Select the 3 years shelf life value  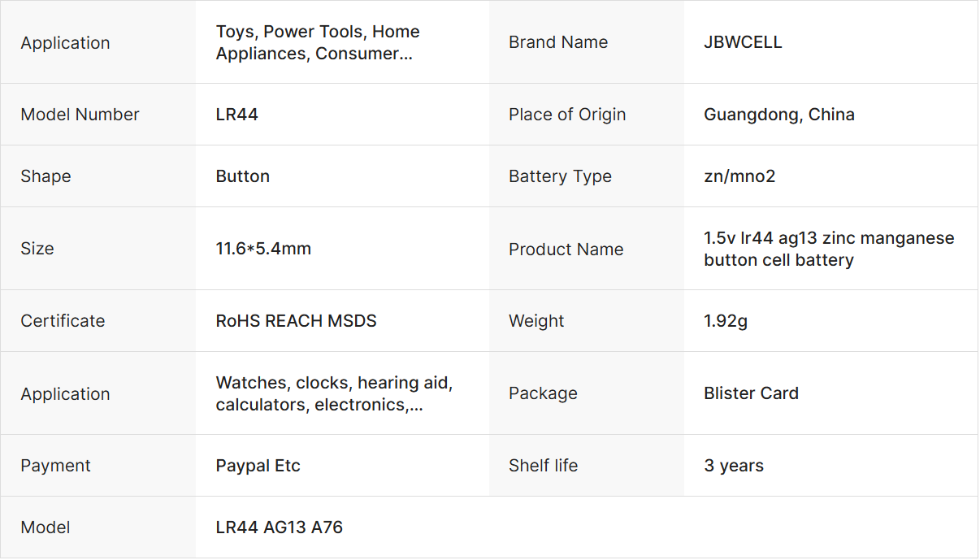734,466
